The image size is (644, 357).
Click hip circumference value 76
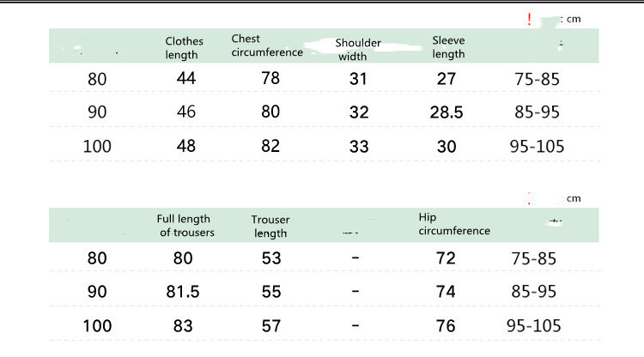click(444, 325)
